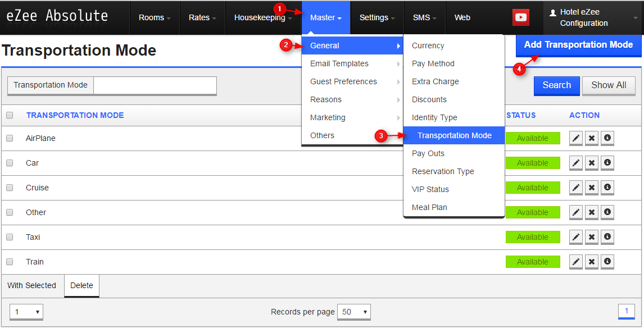644x328 pixels.
Task: Open the Settings dropdown menu
Action: tap(377, 17)
